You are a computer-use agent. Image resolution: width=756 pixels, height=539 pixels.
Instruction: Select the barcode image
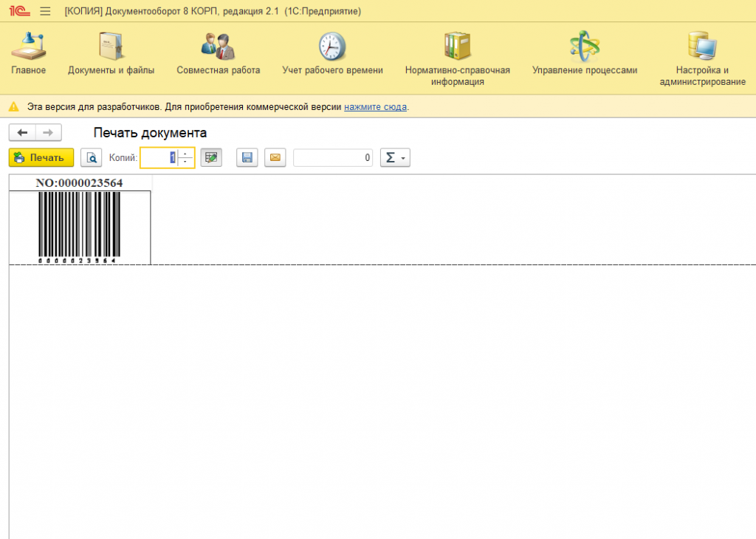coord(80,227)
